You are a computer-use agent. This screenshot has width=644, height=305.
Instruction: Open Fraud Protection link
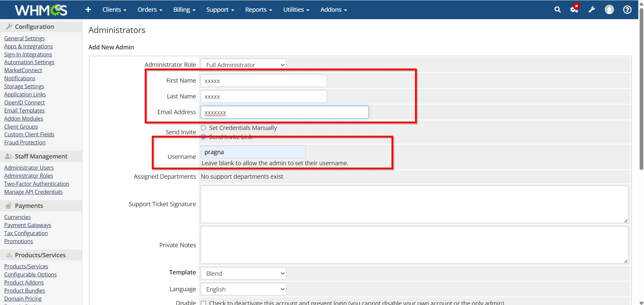coord(25,142)
